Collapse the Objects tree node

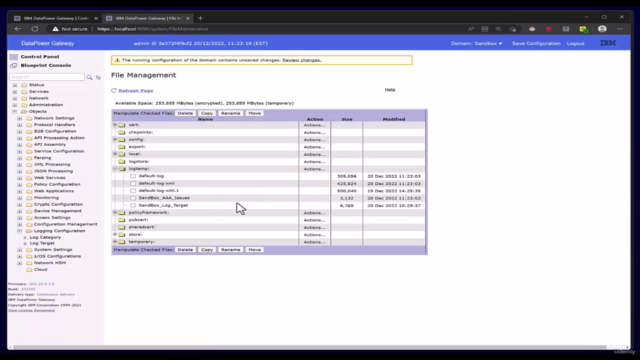click(x=15, y=111)
